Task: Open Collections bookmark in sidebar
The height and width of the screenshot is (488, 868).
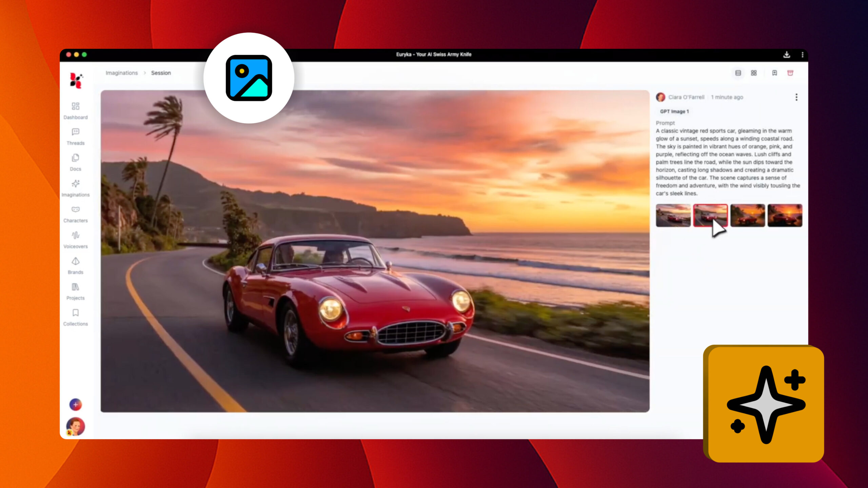Action: tap(75, 313)
